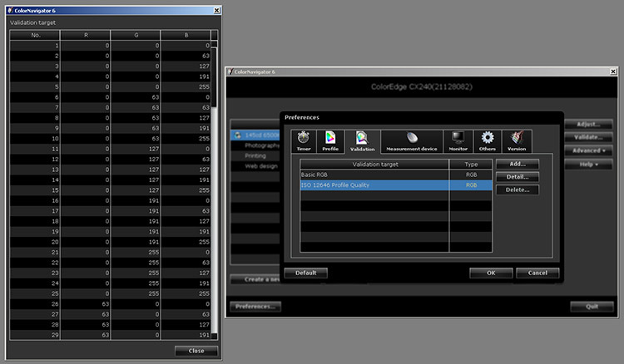
Task: Select row No. 1 in validation table
Action: (110, 46)
